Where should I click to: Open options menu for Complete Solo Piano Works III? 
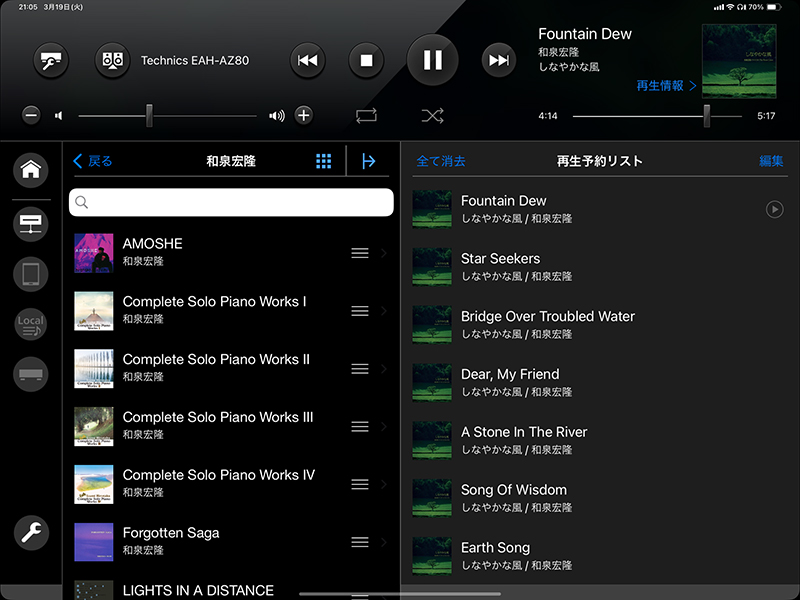[x=360, y=427]
